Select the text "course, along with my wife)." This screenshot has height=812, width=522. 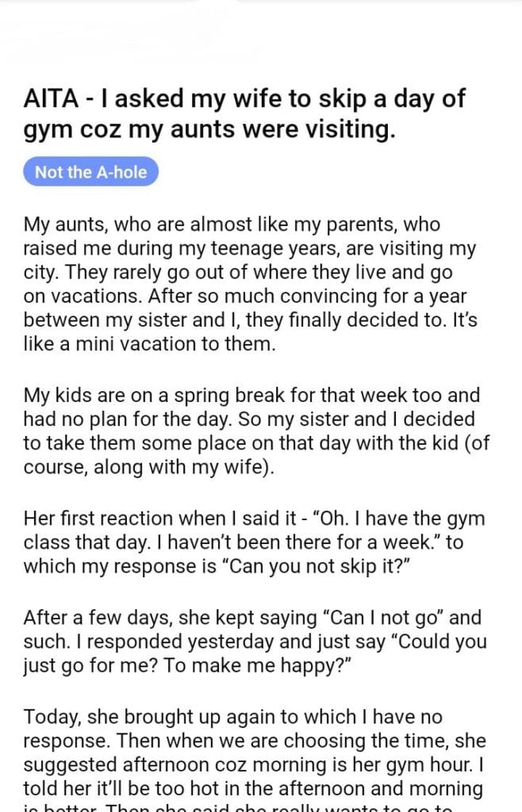coord(148,467)
